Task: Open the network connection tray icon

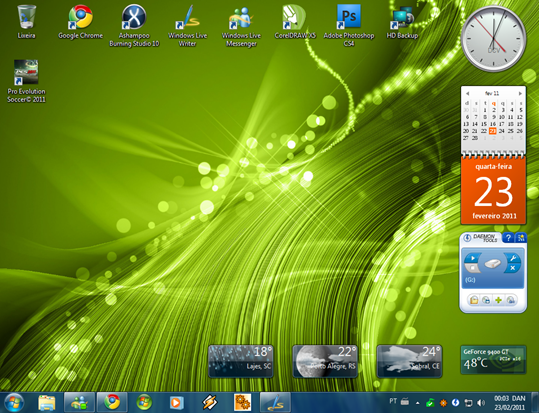Action: pyautogui.click(x=468, y=403)
